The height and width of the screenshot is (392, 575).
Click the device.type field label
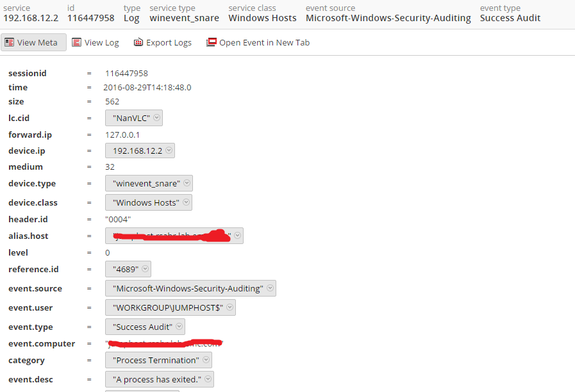click(32, 184)
